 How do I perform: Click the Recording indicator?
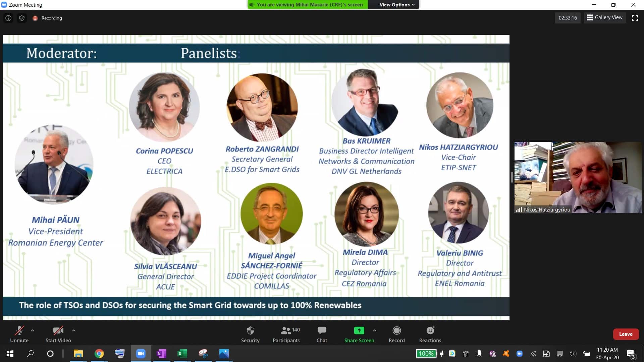tap(47, 18)
